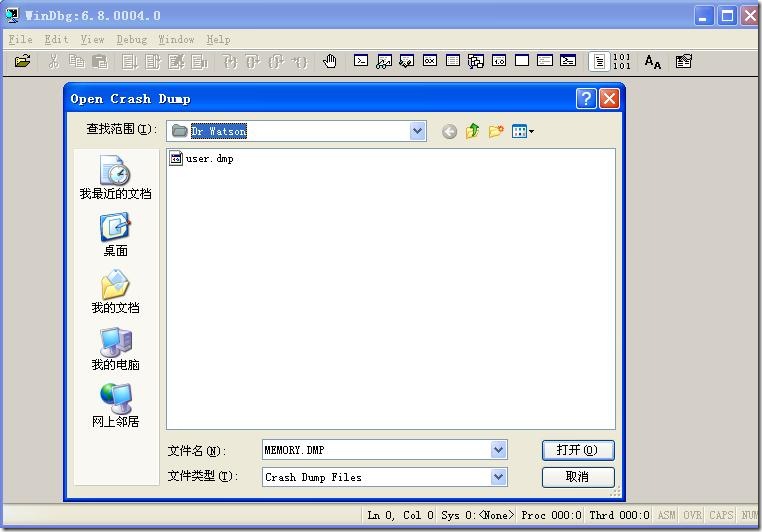Click the Thrd 000:0 status entry
The image size is (762, 532).
pyautogui.click(x=619, y=515)
